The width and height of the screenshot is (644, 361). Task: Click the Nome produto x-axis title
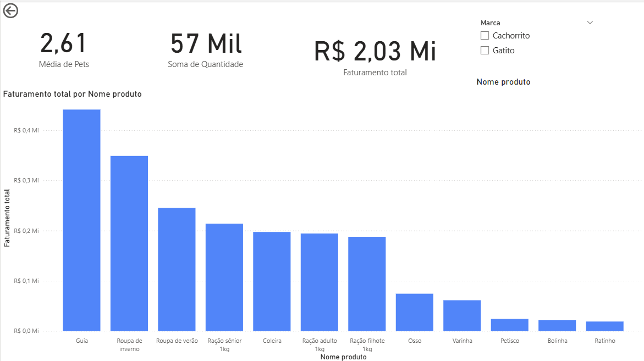343,357
